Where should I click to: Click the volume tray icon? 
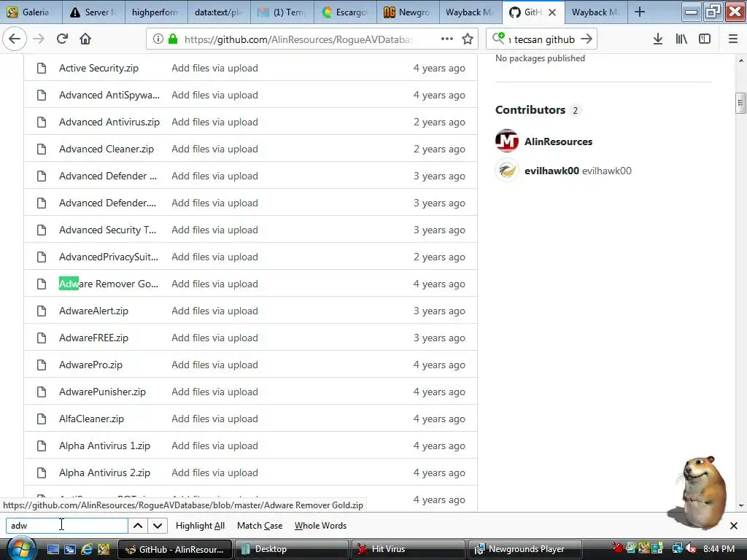691,548
